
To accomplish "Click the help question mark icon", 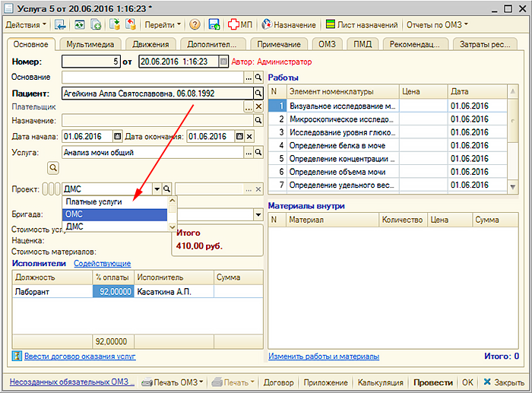I will tap(195, 24).
